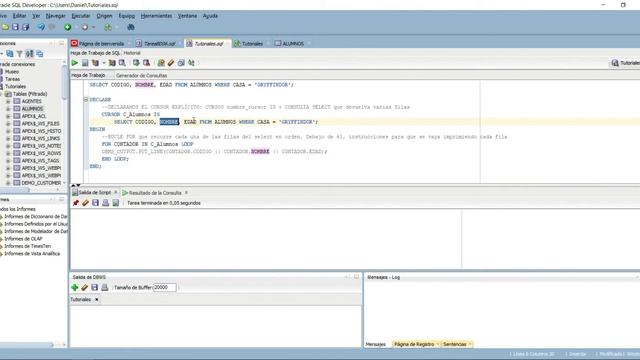Viewport: 640px width, 360px height.
Task: Collapse the DECLARE block using the fold marker
Action: click(x=86, y=99)
